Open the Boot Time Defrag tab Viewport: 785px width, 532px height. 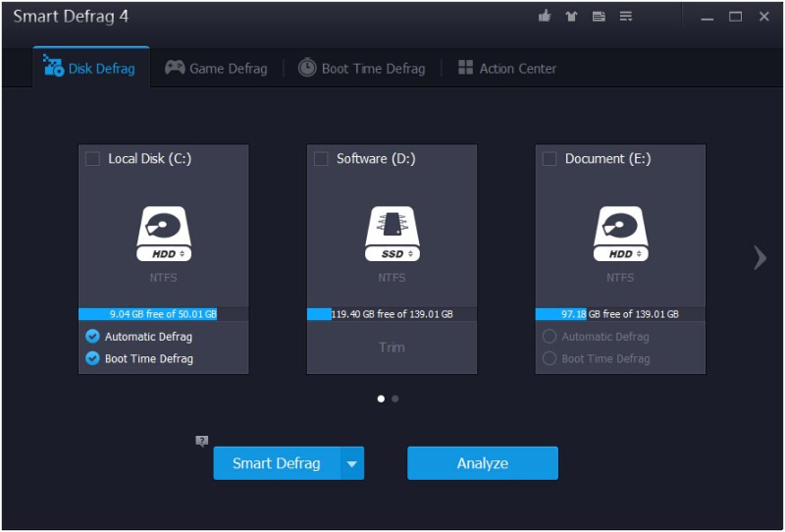361,68
